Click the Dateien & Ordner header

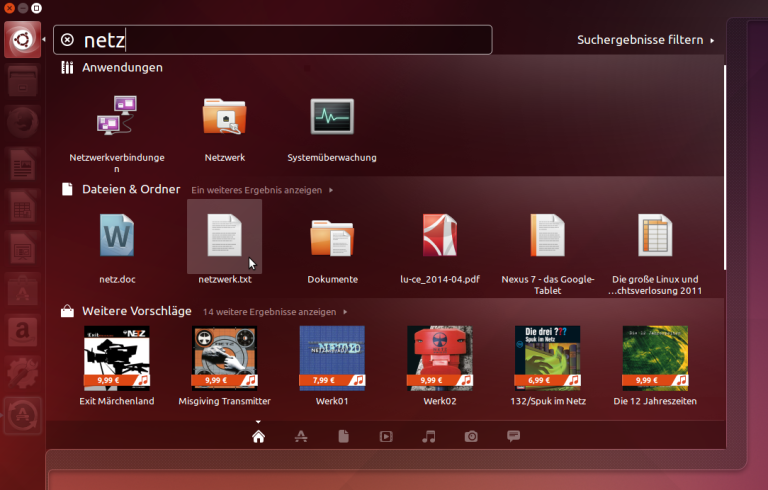tap(120, 189)
